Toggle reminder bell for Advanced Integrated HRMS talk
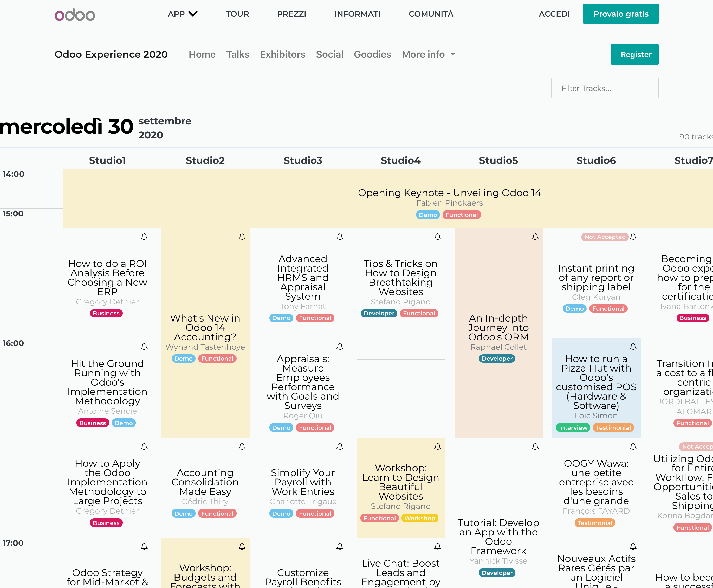The image size is (713, 588). (x=340, y=237)
